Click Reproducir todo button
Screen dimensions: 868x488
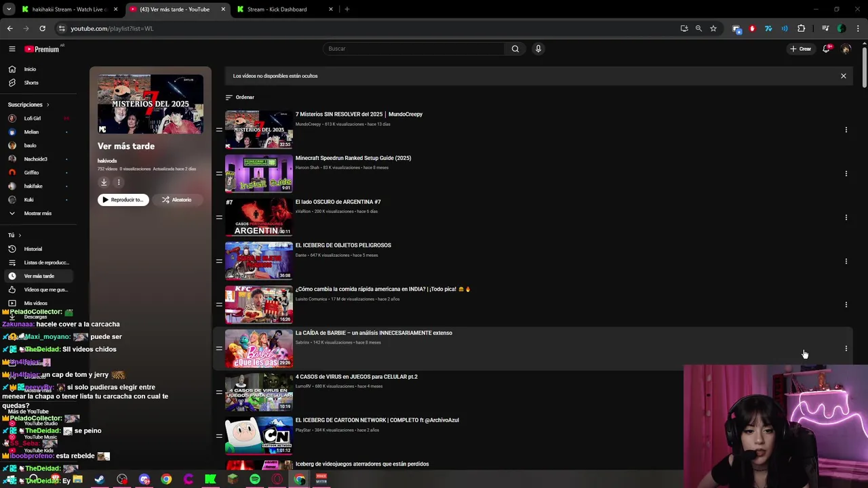tap(123, 200)
